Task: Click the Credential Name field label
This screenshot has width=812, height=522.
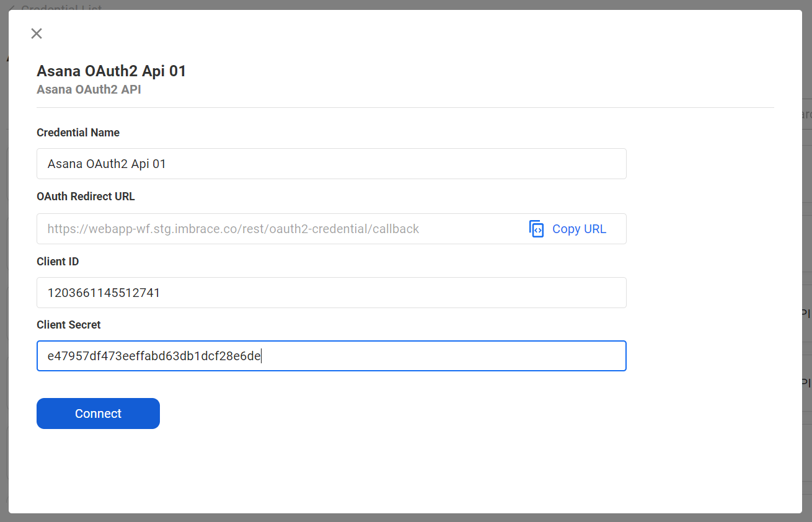Action: point(78,133)
